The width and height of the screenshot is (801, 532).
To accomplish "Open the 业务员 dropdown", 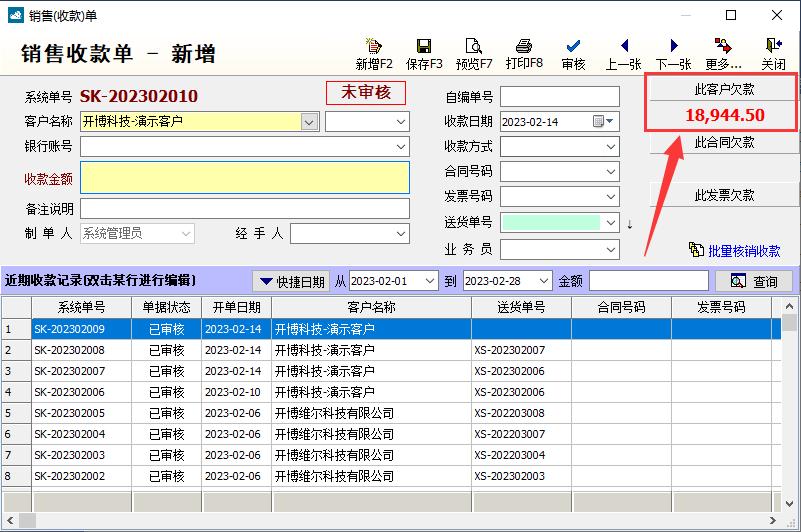I will pos(610,250).
